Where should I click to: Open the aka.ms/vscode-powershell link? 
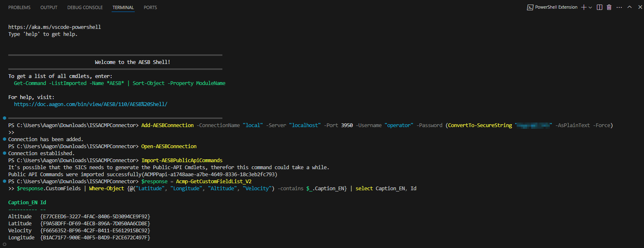[x=55, y=27]
